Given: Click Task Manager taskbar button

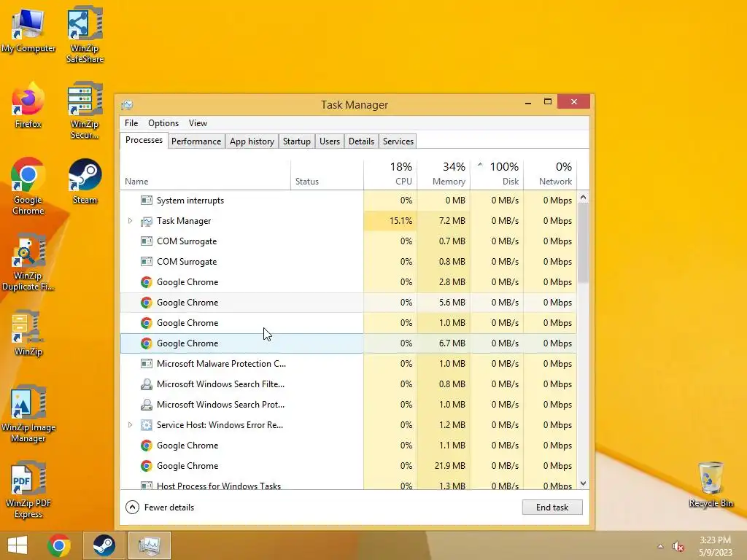Looking at the screenshot, I should 149,545.
